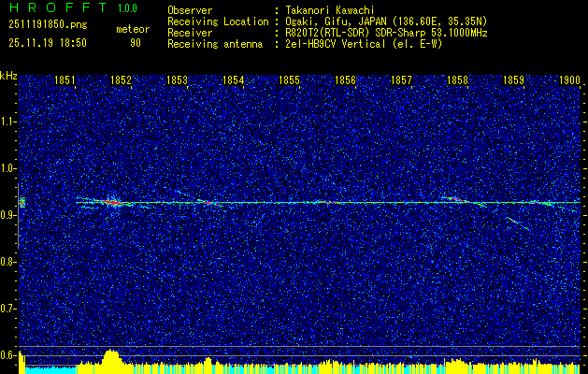Click the kHz axis unit label
Screen dimensions: 588x374
(x=8, y=76)
